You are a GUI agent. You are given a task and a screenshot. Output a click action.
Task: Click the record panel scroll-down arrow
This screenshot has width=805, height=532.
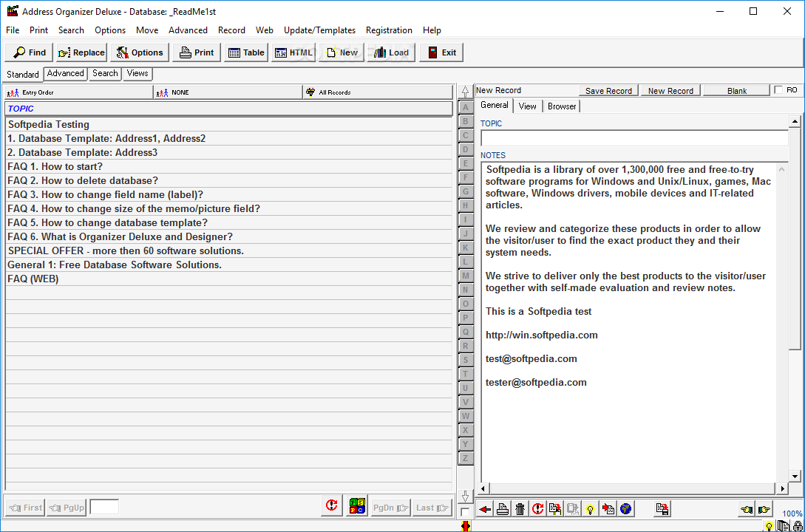coord(794,477)
